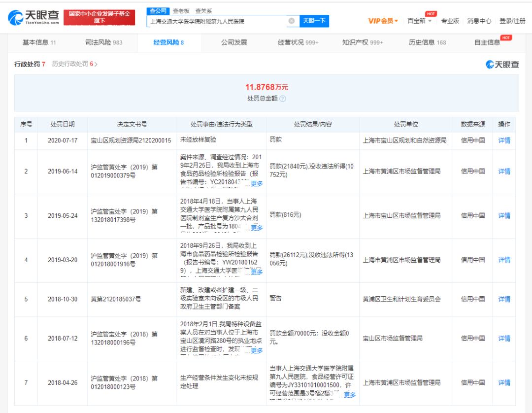Click 登录/注册 to sign in
The height and width of the screenshot is (413, 532).
click(x=512, y=21)
